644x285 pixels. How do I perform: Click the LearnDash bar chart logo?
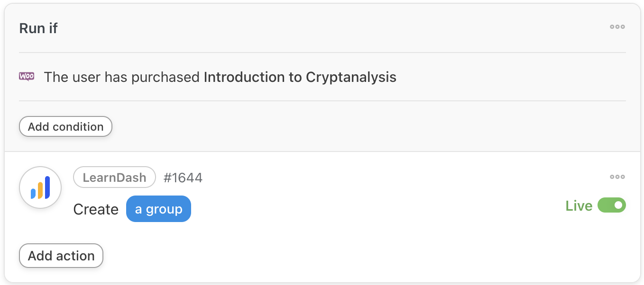(x=40, y=187)
